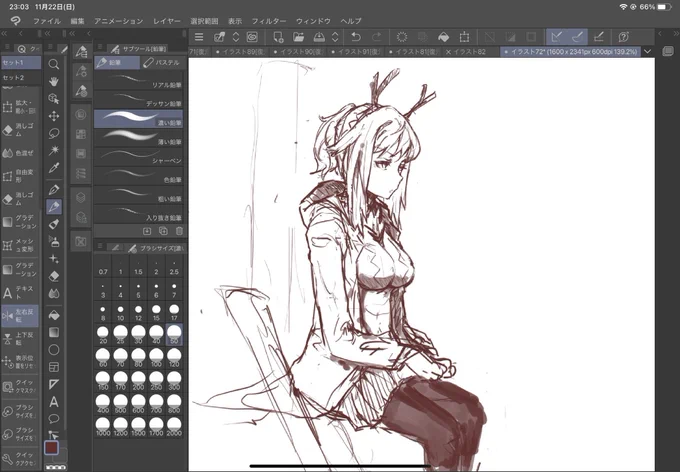Choose the 薄い鉛筆 sub tool
Viewport: 680px width, 472px height.
pyautogui.click(x=138, y=138)
